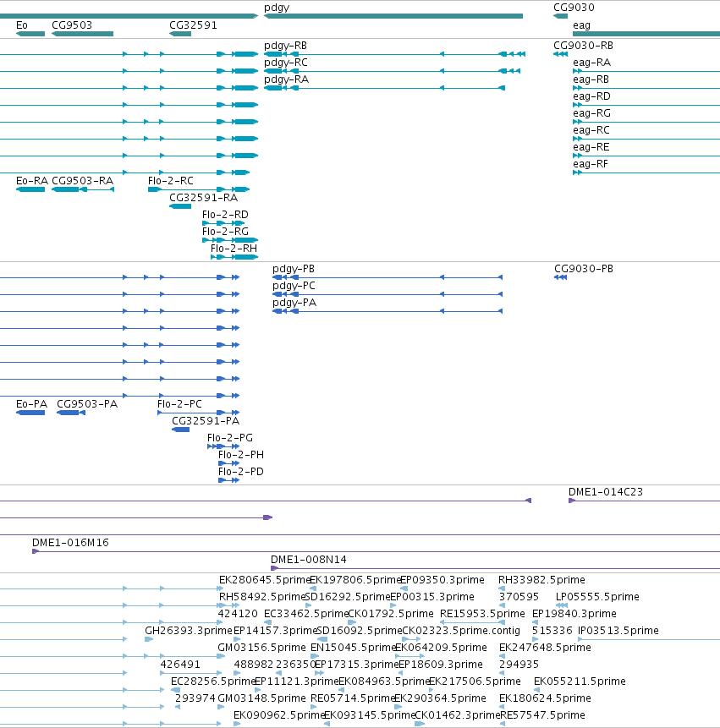Select the eag-RD transcript label
The height and width of the screenshot is (728, 720).
591,96
